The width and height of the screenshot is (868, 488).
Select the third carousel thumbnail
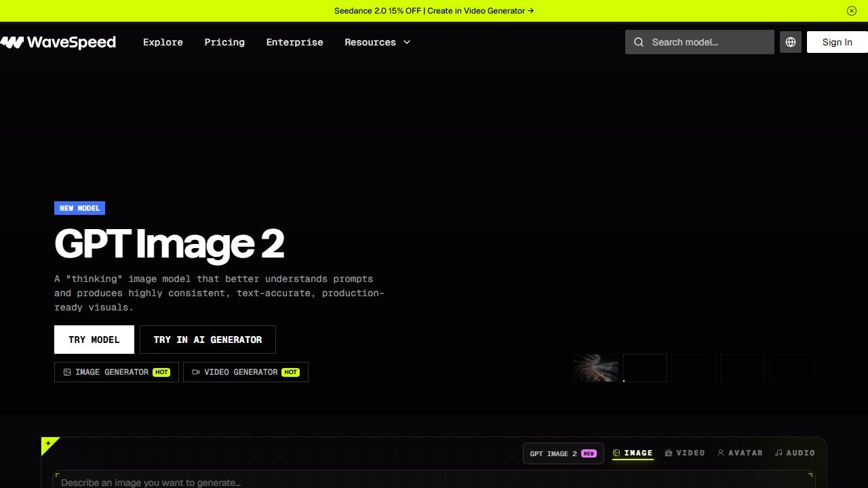click(x=694, y=368)
